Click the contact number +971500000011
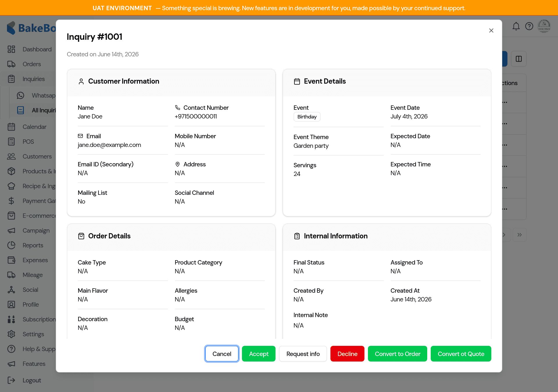This screenshot has width=558, height=392. pyautogui.click(x=196, y=116)
